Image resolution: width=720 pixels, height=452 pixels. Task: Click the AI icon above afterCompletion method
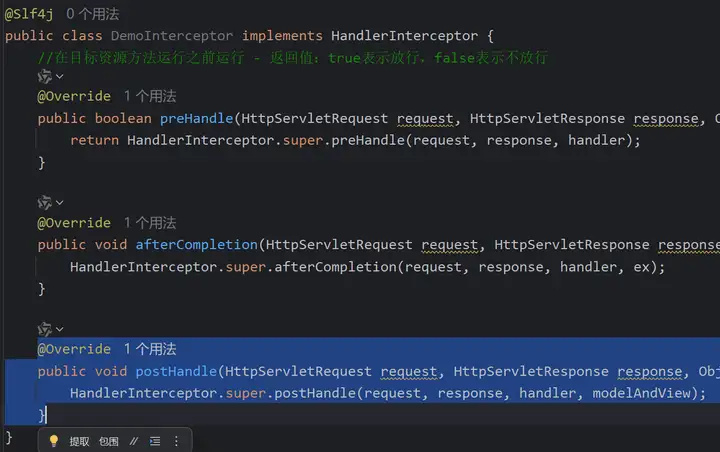[x=45, y=202]
